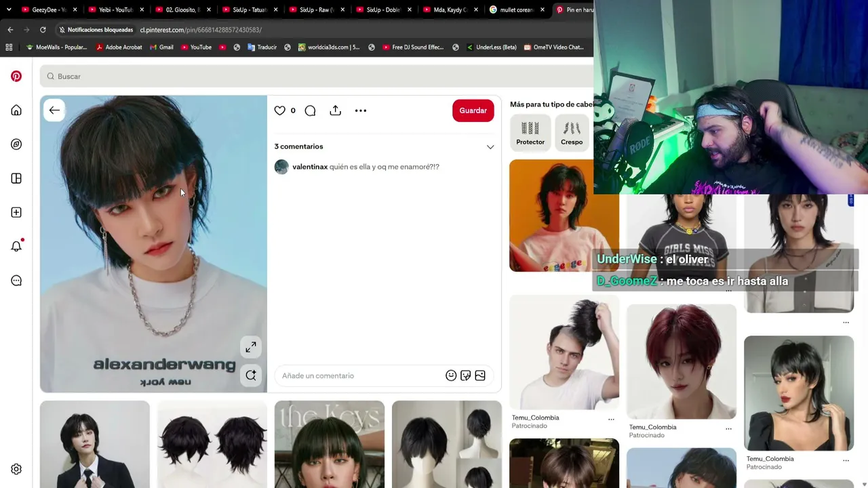The height and width of the screenshot is (488, 868).
Task: Open the pin of woman in black dress
Action: coord(799,394)
